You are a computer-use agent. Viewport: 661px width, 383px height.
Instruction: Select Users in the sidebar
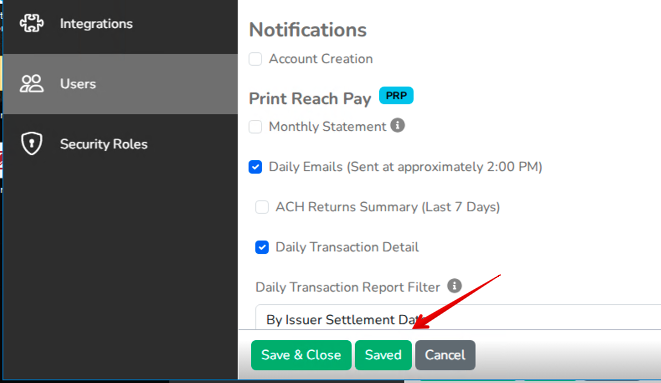click(120, 84)
